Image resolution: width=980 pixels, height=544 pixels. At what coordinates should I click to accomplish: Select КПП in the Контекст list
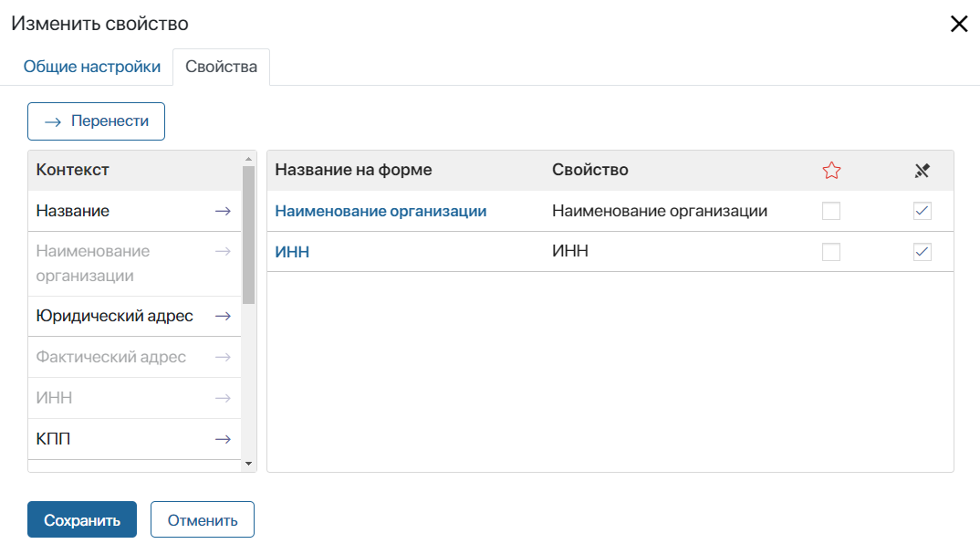pos(134,439)
